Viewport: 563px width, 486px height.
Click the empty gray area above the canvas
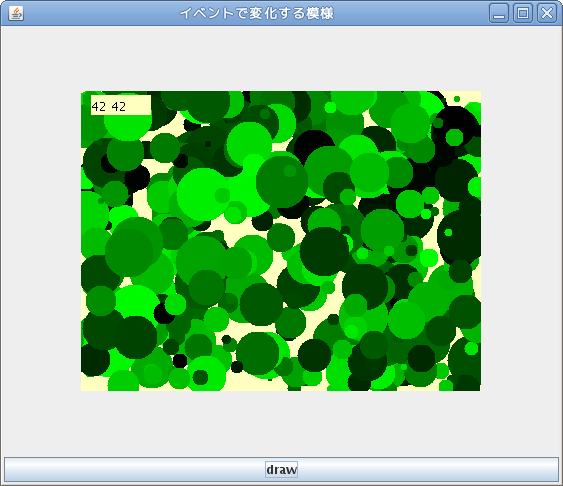pos(282,58)
